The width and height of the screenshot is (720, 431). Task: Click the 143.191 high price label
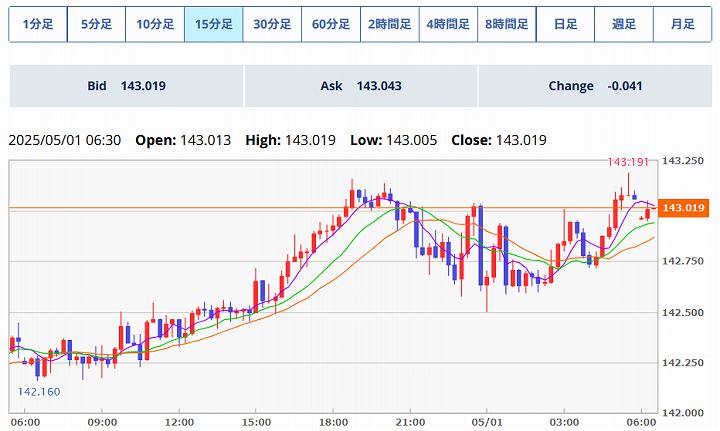point(628,162)
